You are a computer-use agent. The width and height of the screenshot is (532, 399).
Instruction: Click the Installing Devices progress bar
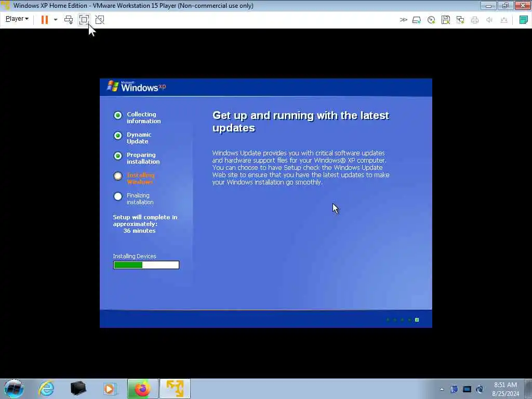click(x=146, y=265)
